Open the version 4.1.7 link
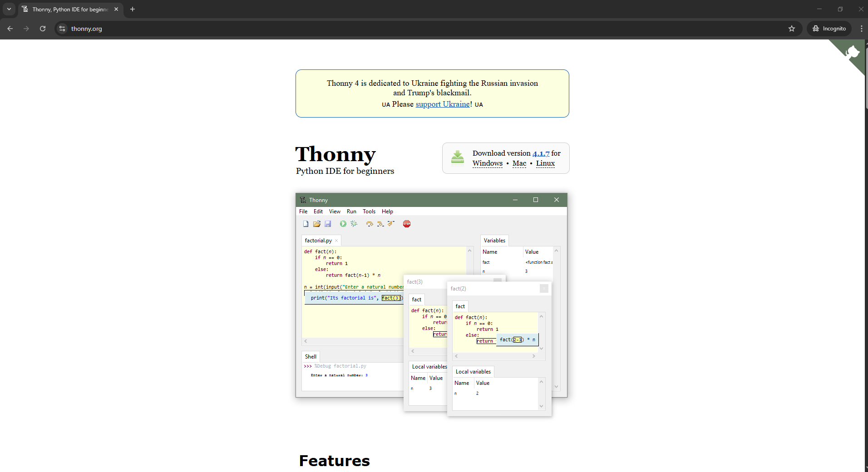Viewport: 868px width, 472px height. click(541, 153)
